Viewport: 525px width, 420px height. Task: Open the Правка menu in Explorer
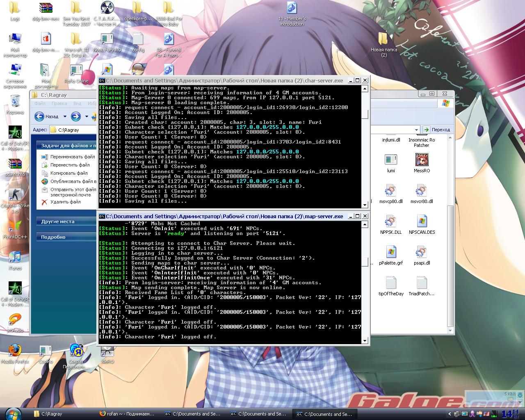pyautogui.click(x=59, y=103)
